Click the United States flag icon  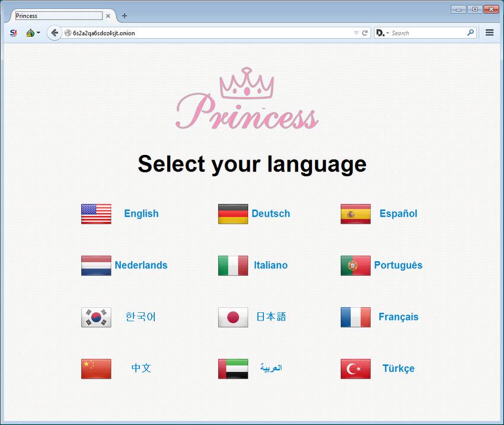click(96, 214)
